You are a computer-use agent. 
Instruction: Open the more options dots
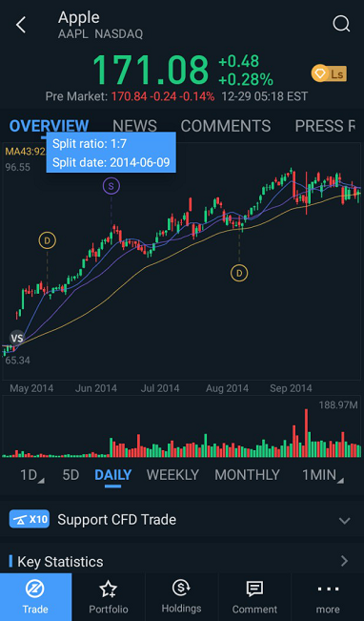pyautogui.click(x=328, y=589)
